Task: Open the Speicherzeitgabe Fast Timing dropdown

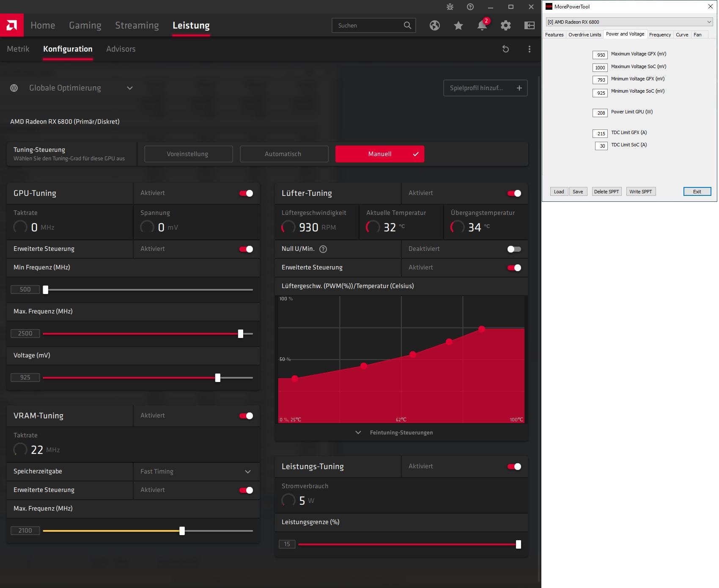Action: pyautogui.click(x=196, y=472)
